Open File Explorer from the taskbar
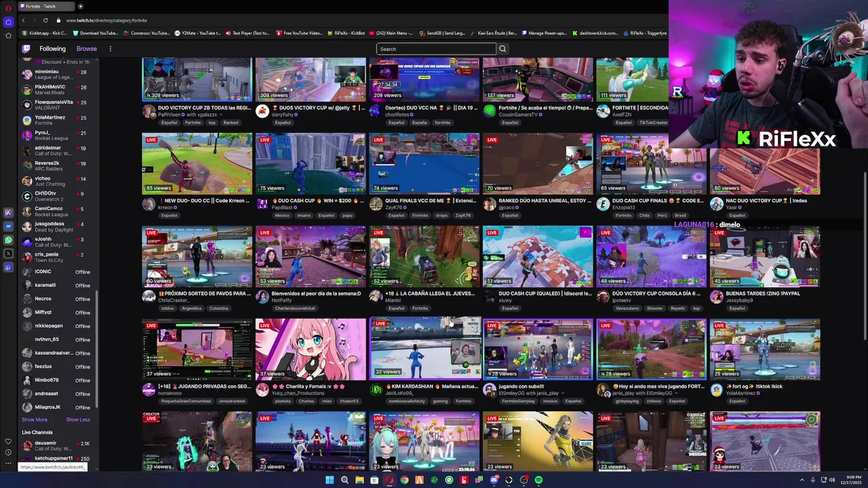This screenshot has width=868, height=488. pos(359,480)
